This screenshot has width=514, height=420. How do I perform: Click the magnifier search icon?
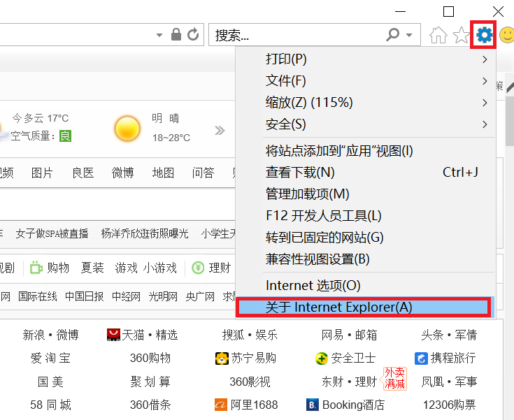click(x=393, y=34)
